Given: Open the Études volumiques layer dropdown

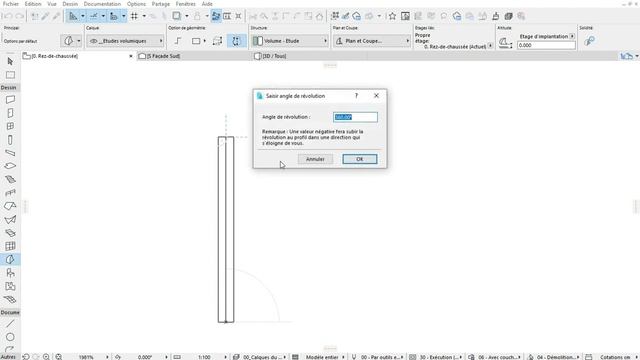Looking at the screenshot, I should pos(125,41).
